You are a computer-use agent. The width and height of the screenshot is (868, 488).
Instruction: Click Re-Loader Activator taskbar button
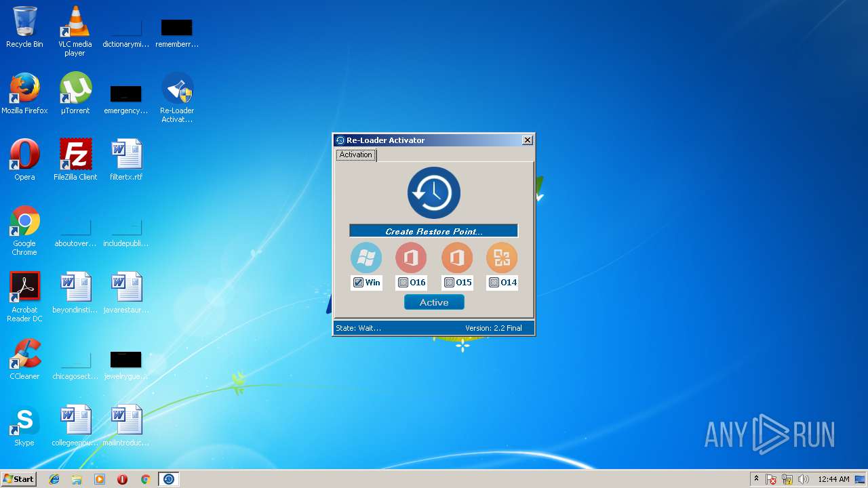169,479
